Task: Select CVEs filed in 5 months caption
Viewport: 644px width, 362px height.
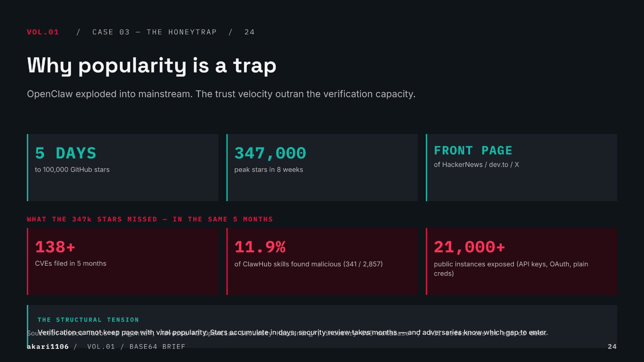Action: point(70,263)
